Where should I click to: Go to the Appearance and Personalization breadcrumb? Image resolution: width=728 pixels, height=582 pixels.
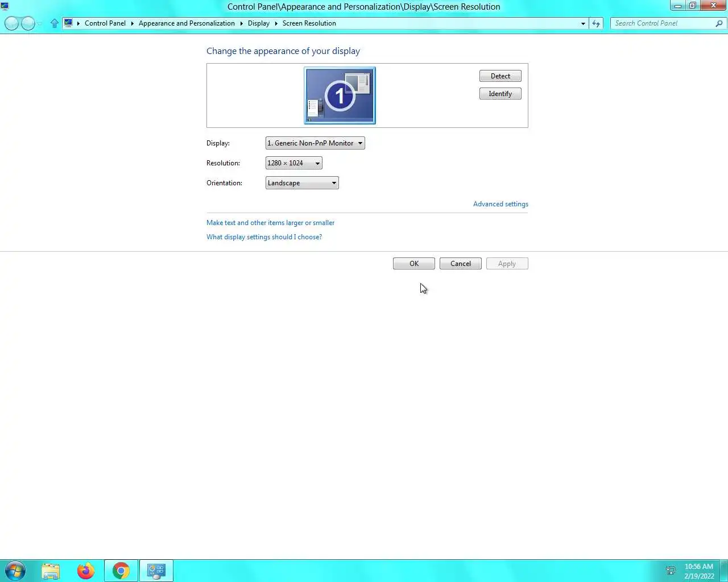(x=187, y=23)
